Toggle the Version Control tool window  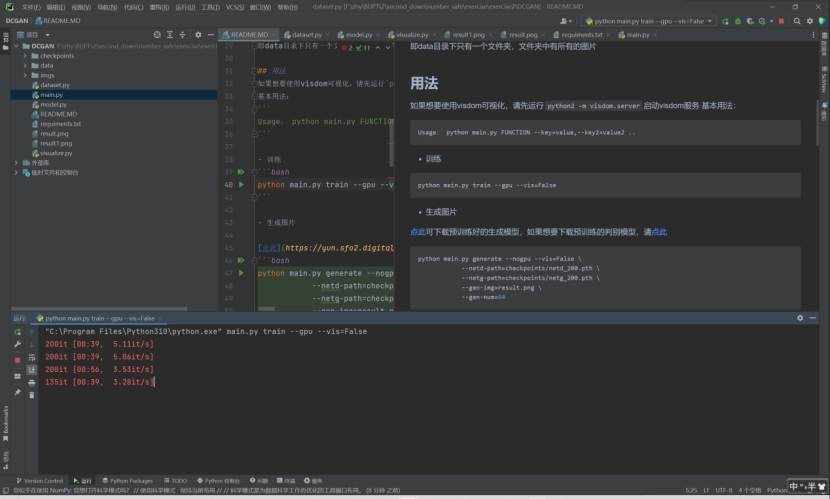[39, 481]
